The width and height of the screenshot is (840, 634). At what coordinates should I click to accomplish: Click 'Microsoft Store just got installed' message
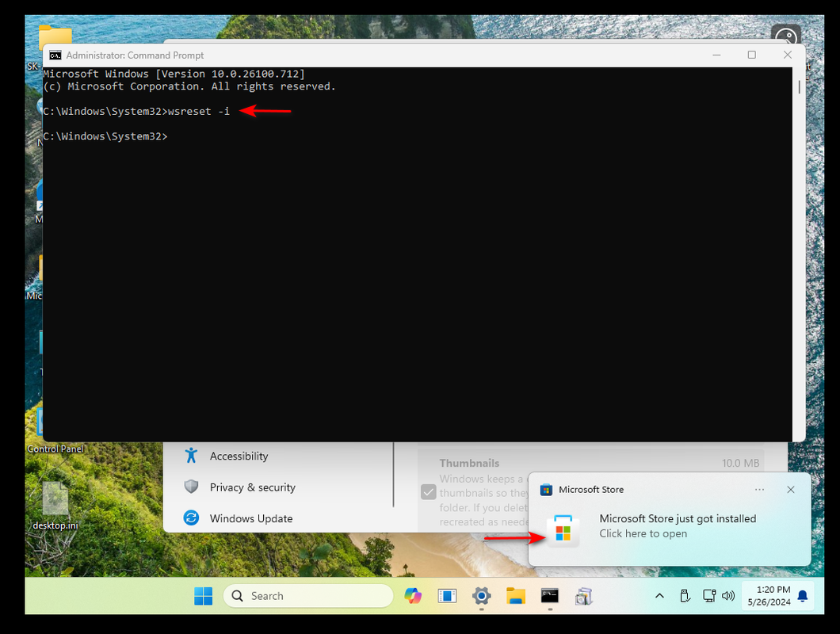677,518
